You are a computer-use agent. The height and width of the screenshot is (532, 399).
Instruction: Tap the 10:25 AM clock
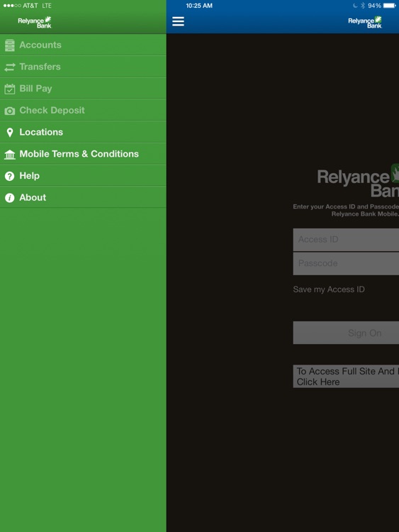tap(199, 6)
